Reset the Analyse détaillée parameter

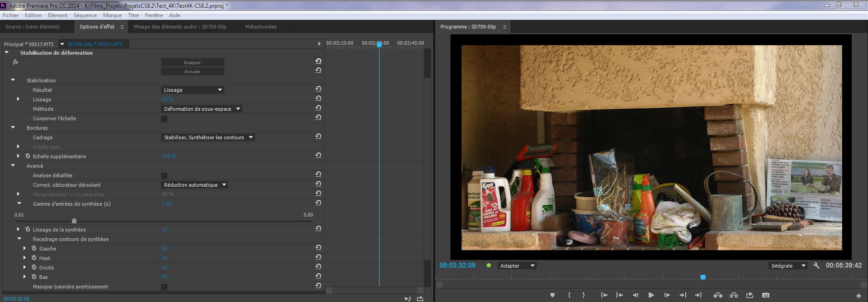click(x=318, y=175)
